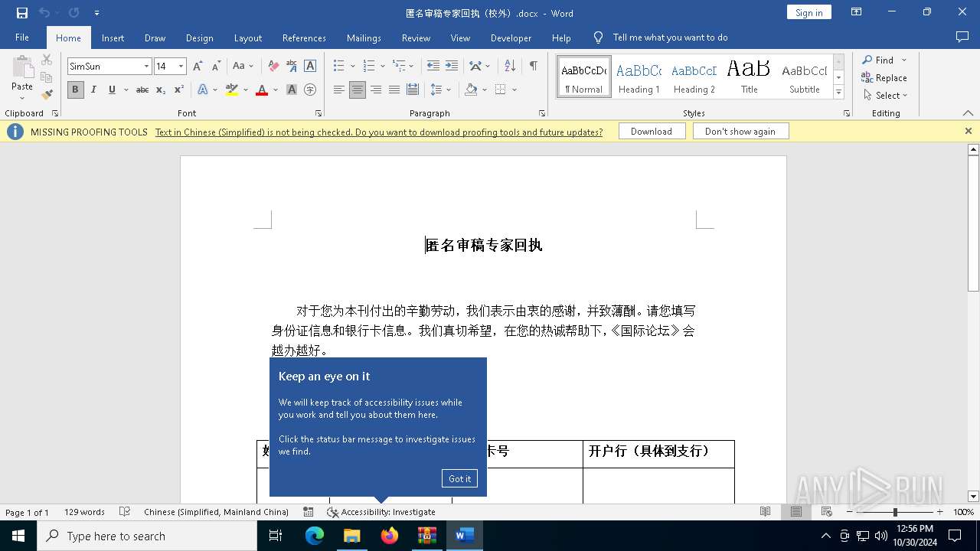This screenshot has height=551, width=980.
Task: Open Ribbon Display Options icon
Action: tap(857, 12)
